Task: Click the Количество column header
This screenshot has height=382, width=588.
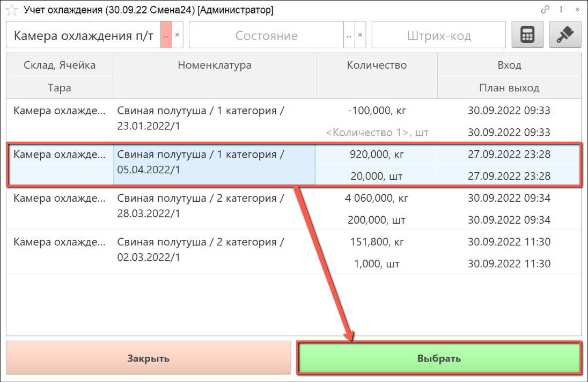Action: (377, 65)
